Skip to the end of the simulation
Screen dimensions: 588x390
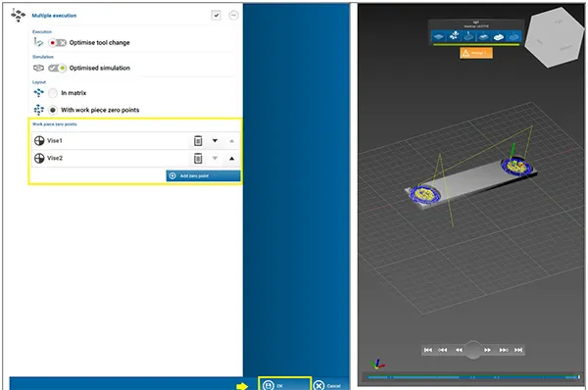tap(518, 350)
